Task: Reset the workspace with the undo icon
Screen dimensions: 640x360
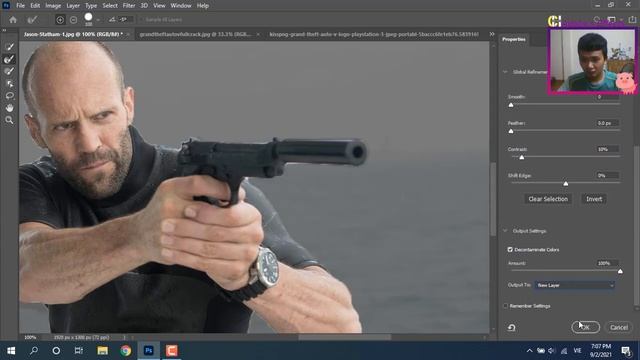Action: click(x=511, y=327)
